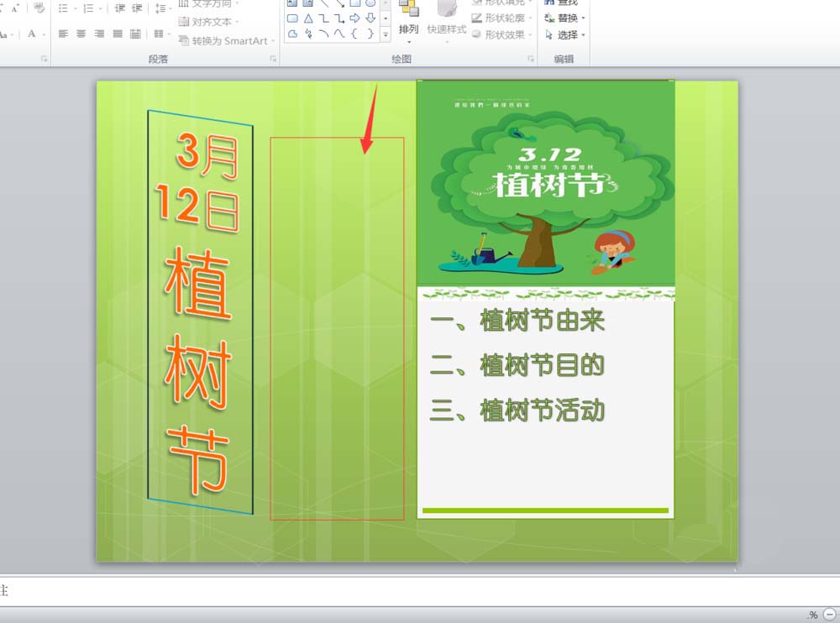This screenshot has width=840, height=623.
Task: Expand the bullet list dropdown arrow
Action: pyautogui.click(x=75, y=8)
